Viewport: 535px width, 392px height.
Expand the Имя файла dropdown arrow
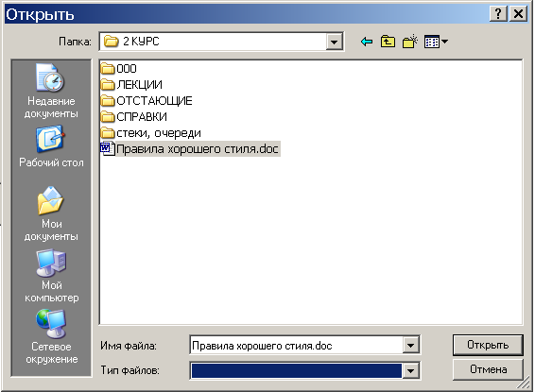[x=410, y=346]
